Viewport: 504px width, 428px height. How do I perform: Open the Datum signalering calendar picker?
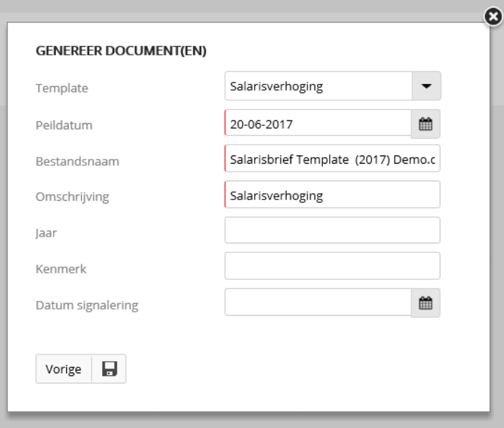[x=426, y=303]
